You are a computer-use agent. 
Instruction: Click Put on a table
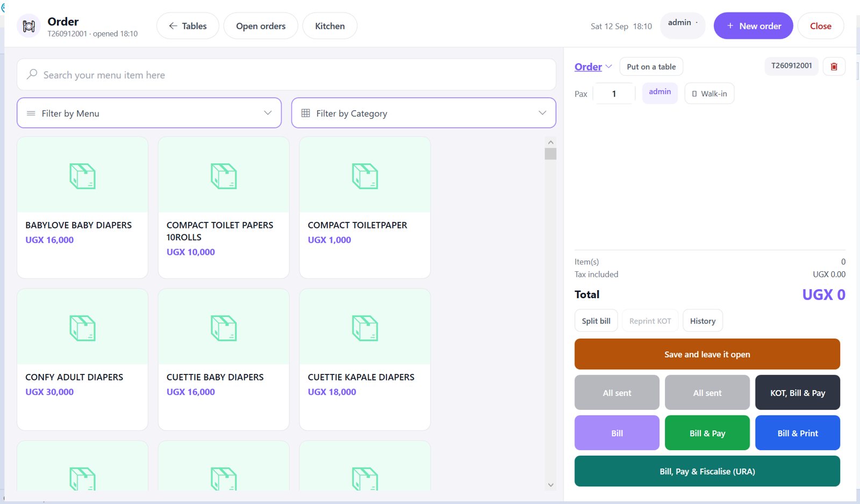pyautogui.click(x=651, y=67)
